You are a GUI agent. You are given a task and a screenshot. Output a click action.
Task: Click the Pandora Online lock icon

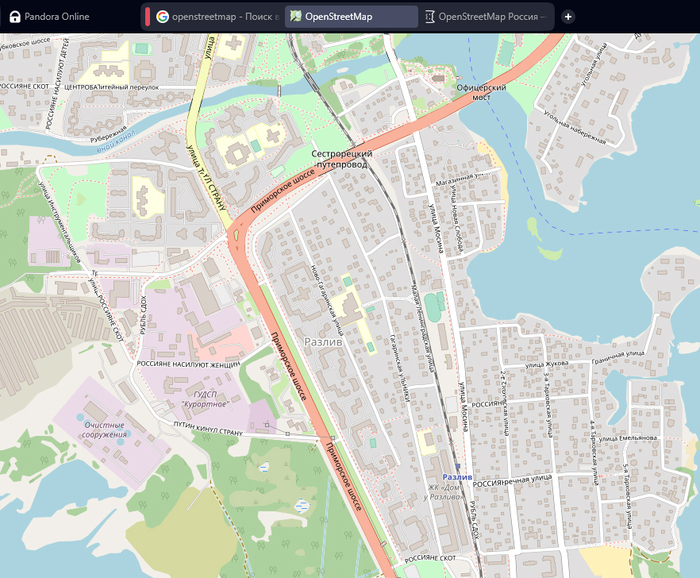15,17
